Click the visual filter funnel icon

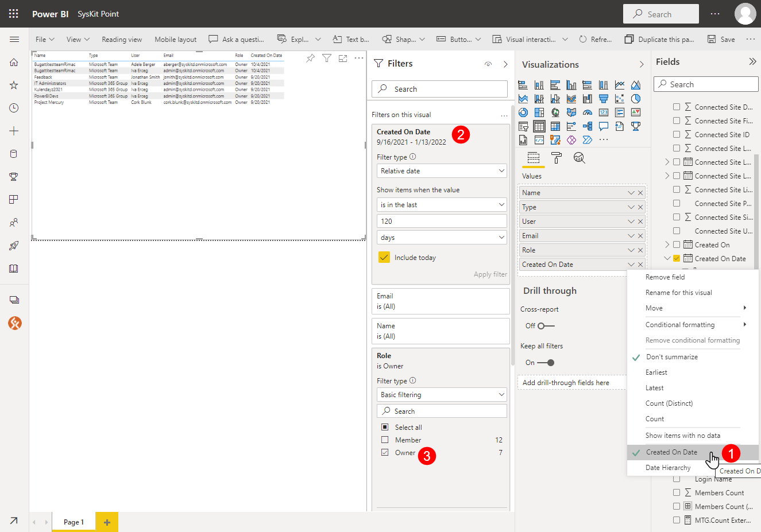point(327,58)
